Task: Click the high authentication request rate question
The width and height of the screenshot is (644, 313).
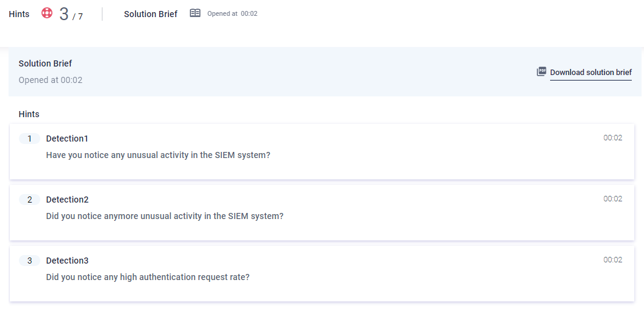Action: tap(148, 277)
